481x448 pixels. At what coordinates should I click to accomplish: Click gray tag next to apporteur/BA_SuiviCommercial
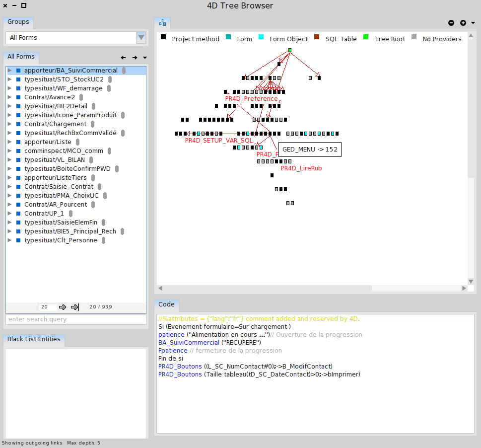[x=124, y=71]
